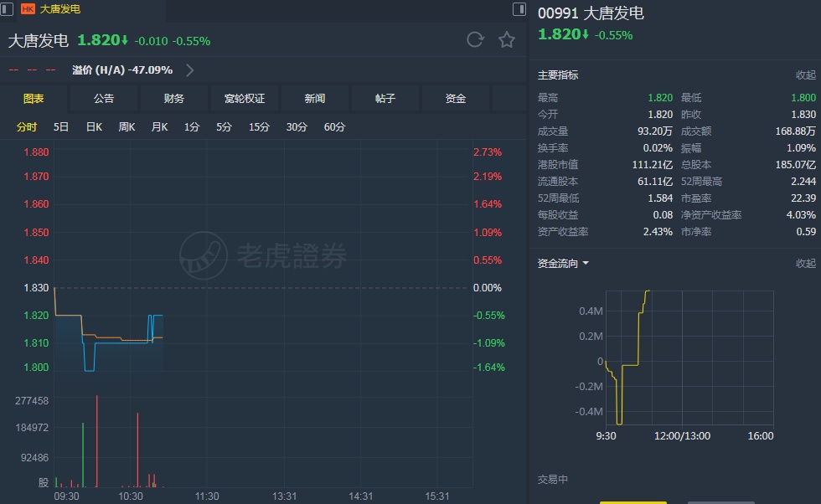Select 15分 chart interval
The width and height of the screenshot is (821, 504).
(x=259, y=126)
